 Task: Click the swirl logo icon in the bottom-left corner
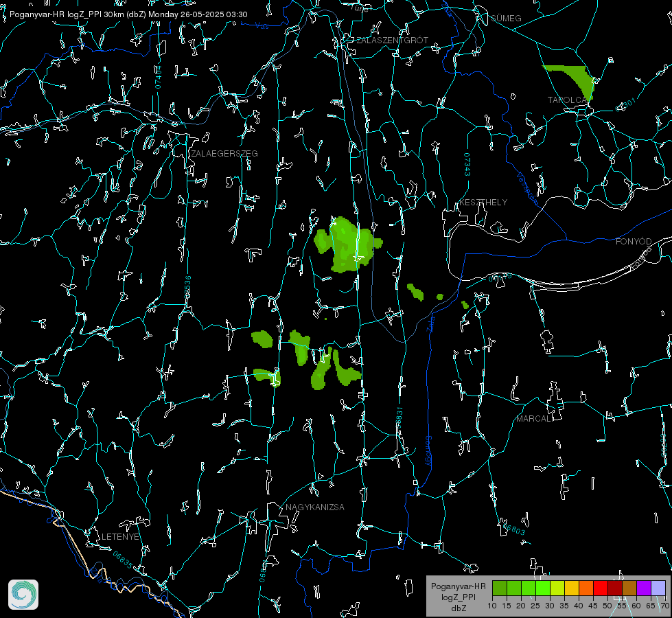tap(23, 595)
